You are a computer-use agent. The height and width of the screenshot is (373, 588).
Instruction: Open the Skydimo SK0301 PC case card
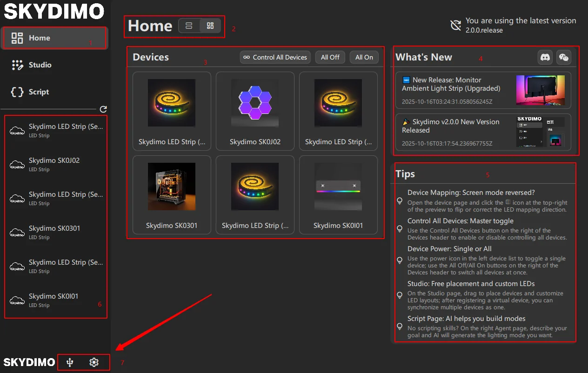[172, 195]
